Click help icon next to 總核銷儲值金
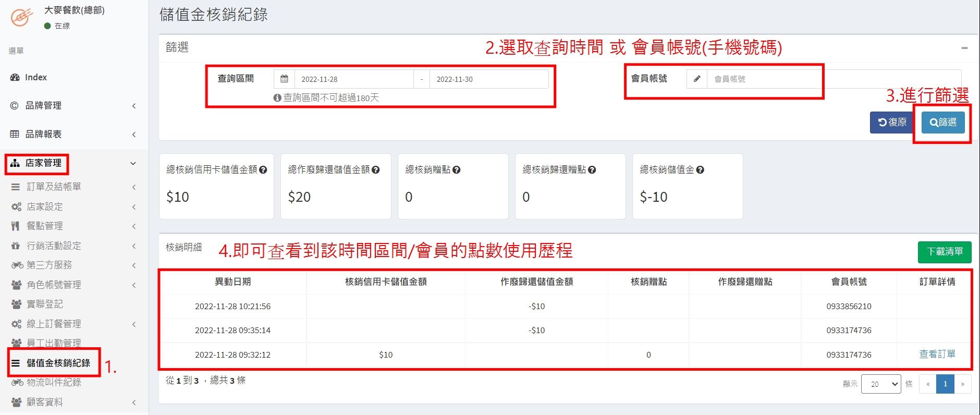This screenshot has width=980, height=415. click(700, 170)
